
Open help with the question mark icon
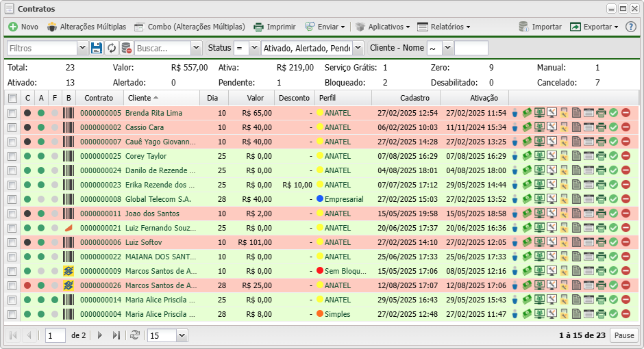point(631,27)
